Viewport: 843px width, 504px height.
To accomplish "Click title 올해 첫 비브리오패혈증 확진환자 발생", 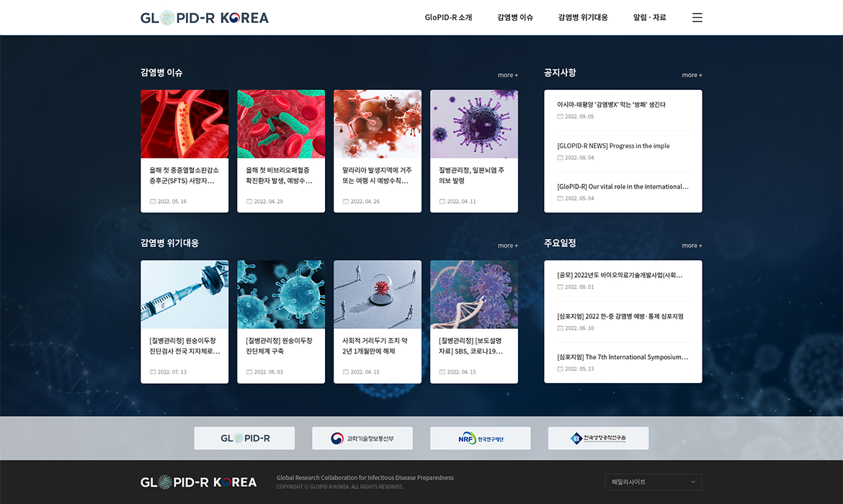I will coord(279,175).
